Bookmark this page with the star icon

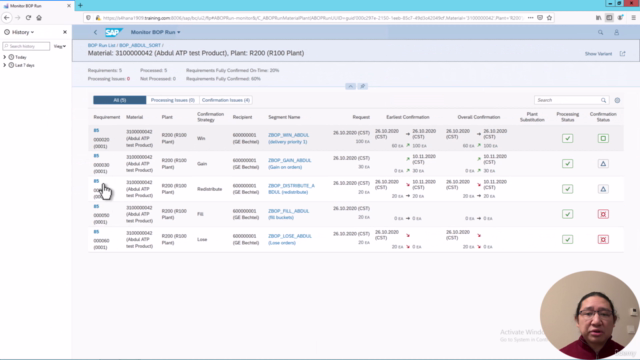point(549,18)
